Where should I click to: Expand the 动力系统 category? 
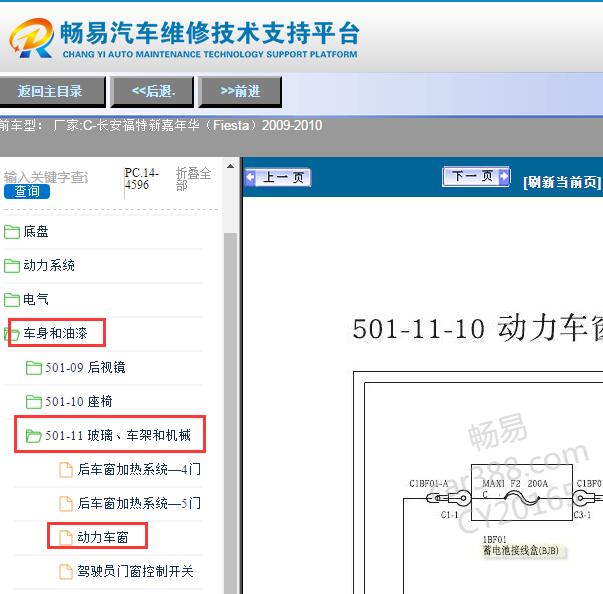tap(49, 265)
